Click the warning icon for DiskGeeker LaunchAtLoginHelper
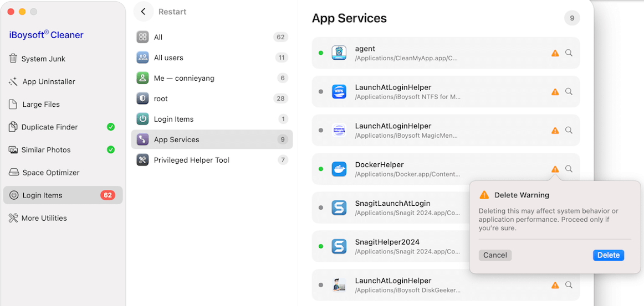Screen dimensions: 644x306 coord(555,286)
